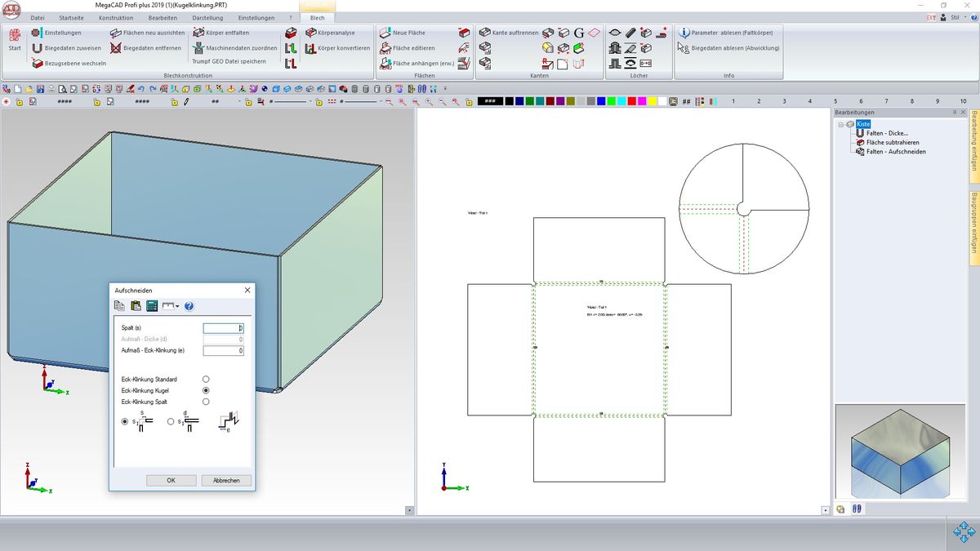Click the Körper entfalten tool
The width and height of the screenshot is (980, 551).
coord(221,33)
